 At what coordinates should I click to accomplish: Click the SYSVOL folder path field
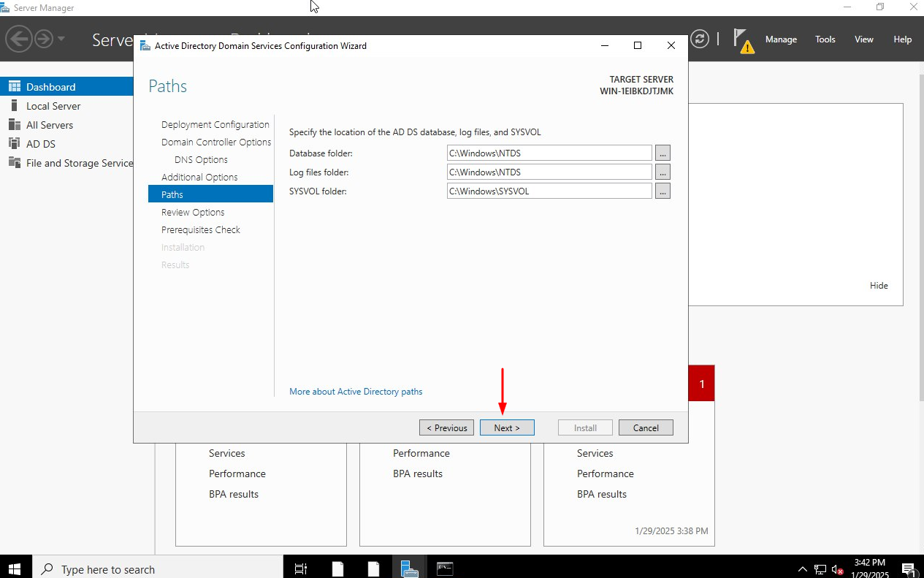pyautogui.click(x=549, y=191)
